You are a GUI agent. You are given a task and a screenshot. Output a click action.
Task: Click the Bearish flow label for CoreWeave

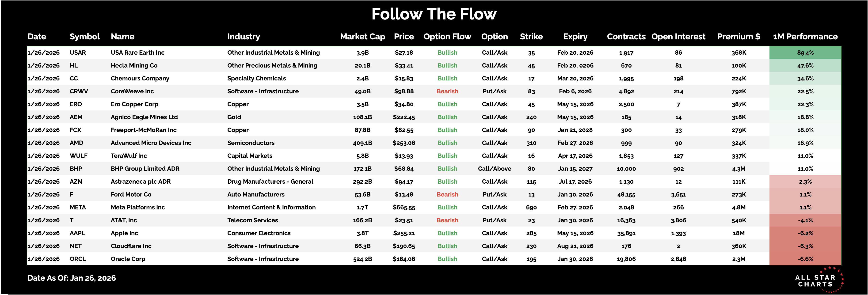click(x=447, y=92)
